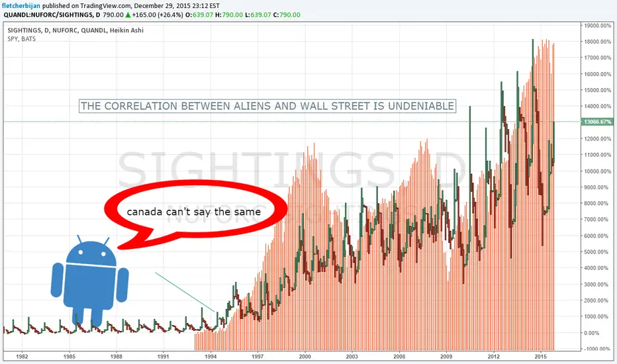The image size is (617, 364).
Task: Click the 1994 year label
Action: [211, 357]
